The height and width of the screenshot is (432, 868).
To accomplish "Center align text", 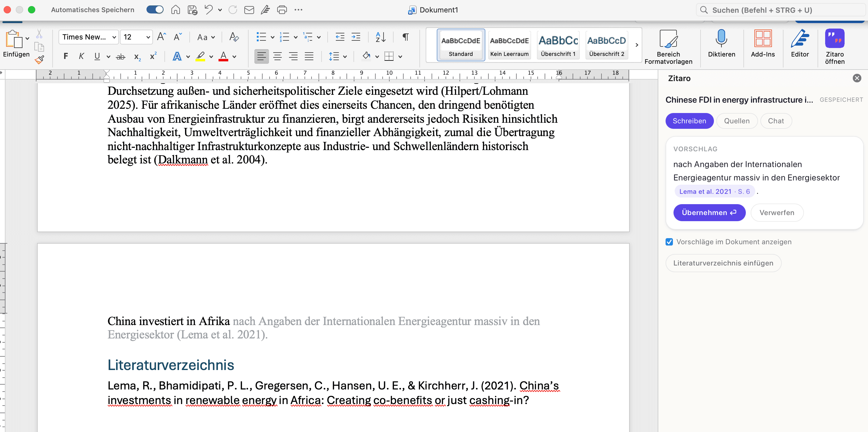I will point(277,57).
